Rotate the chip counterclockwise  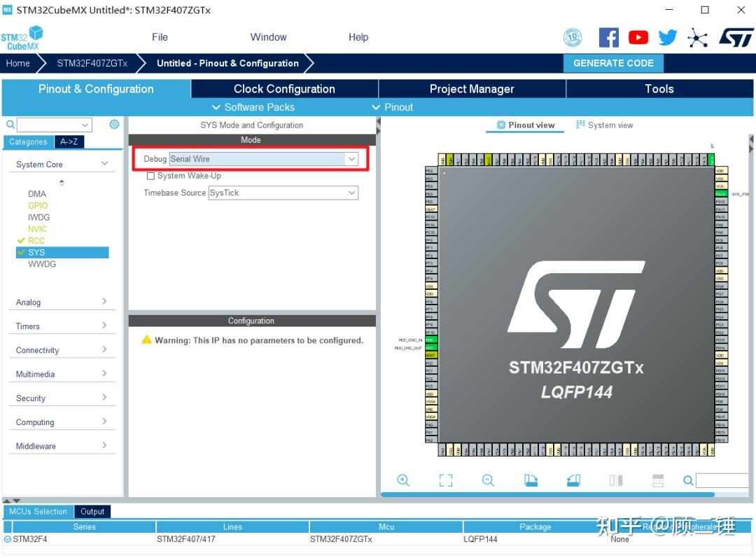click(573, 480)
